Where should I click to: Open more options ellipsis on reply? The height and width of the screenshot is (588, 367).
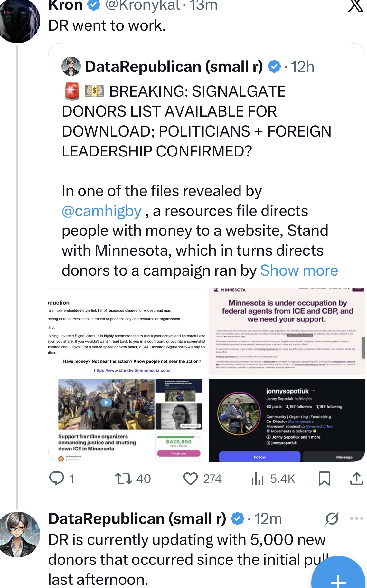(356, 519)
